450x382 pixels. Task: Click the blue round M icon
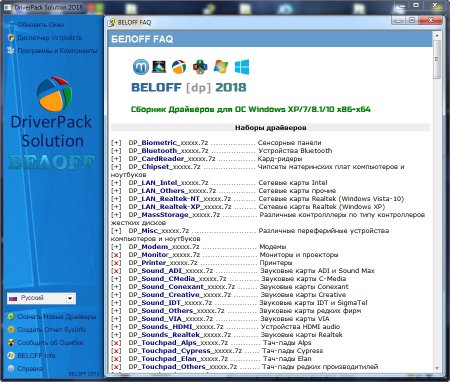pyautogui.click(x=141, y=67)
